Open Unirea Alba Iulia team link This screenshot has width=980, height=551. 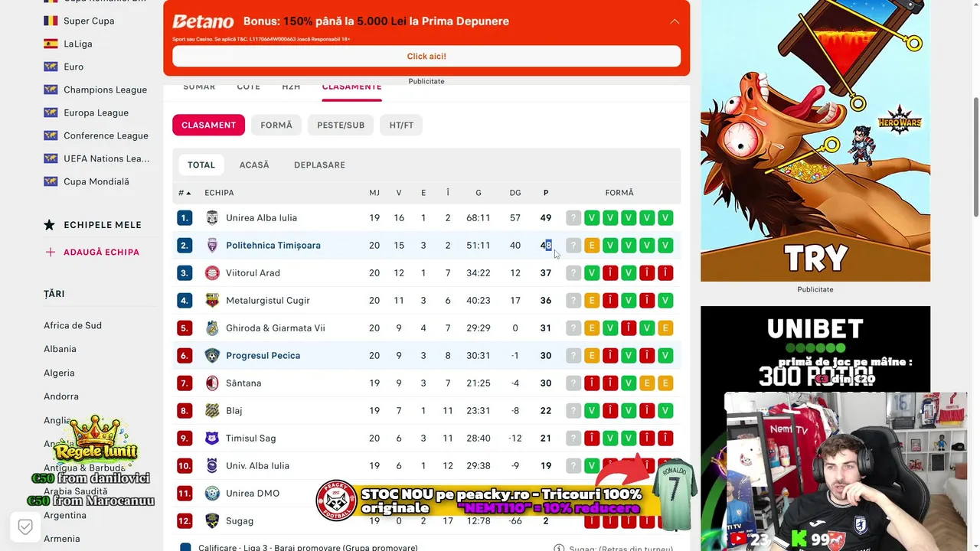[261, 218]
